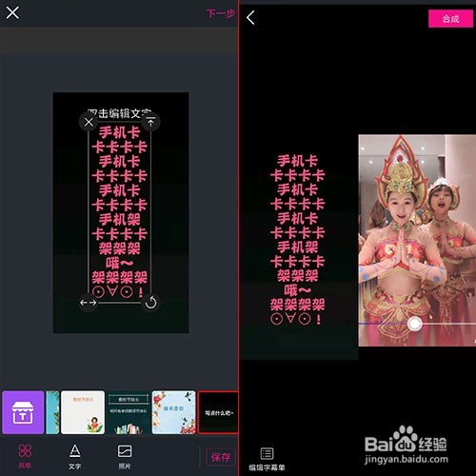Tap the pink lyric text on right screen
The width and height of the screenshot is (476, 476).
pos(297,240)
